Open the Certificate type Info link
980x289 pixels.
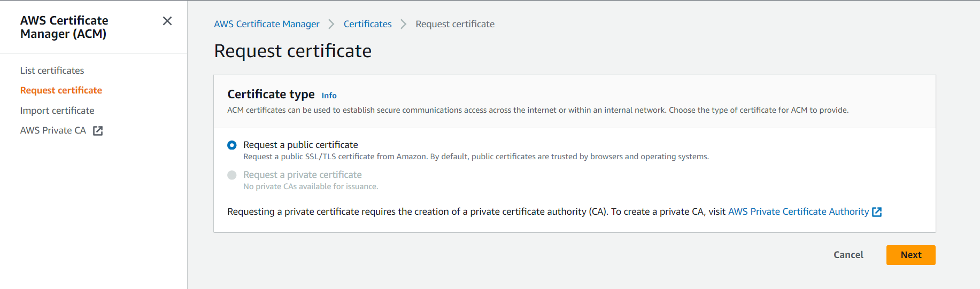click(x=329, y=96)
